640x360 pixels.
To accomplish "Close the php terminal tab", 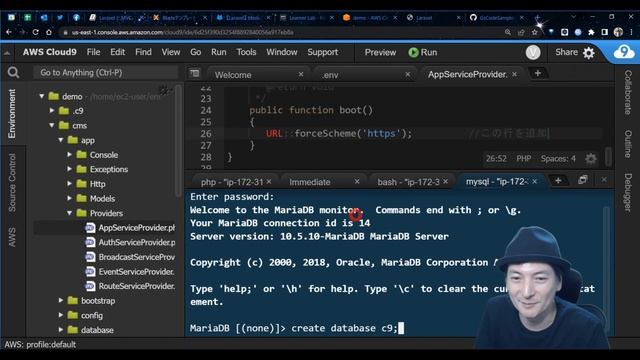I will (x=269, y=181).
